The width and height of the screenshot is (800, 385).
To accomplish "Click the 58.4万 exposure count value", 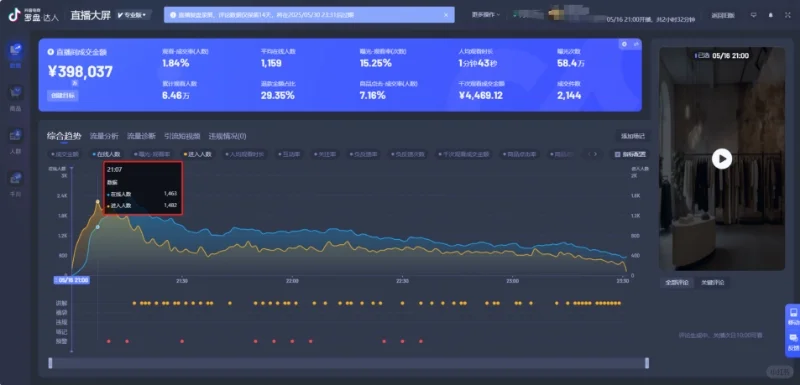I will (571, 63).
